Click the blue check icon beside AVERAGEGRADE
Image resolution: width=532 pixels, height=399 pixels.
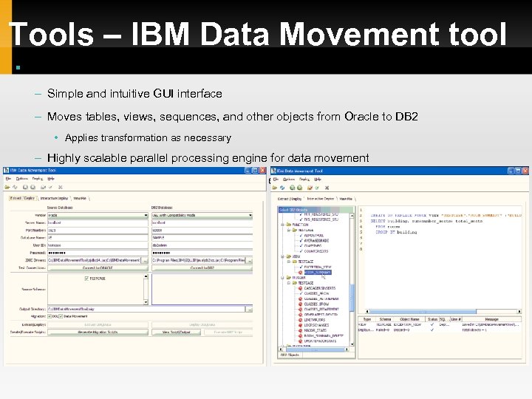pyautogui.click(x=301, y=241)
